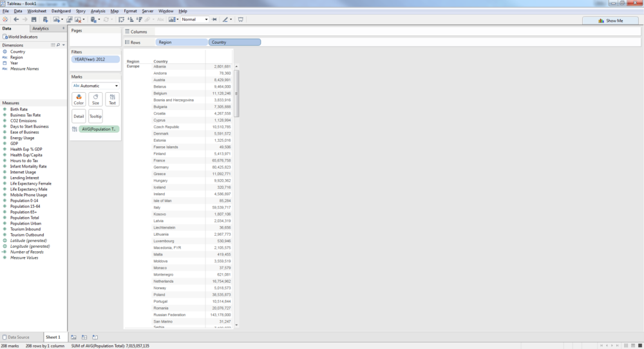Select the YEAR(Year): 2012 filter pill
This screenshot has width=644, height=349.
pos(95,59)
